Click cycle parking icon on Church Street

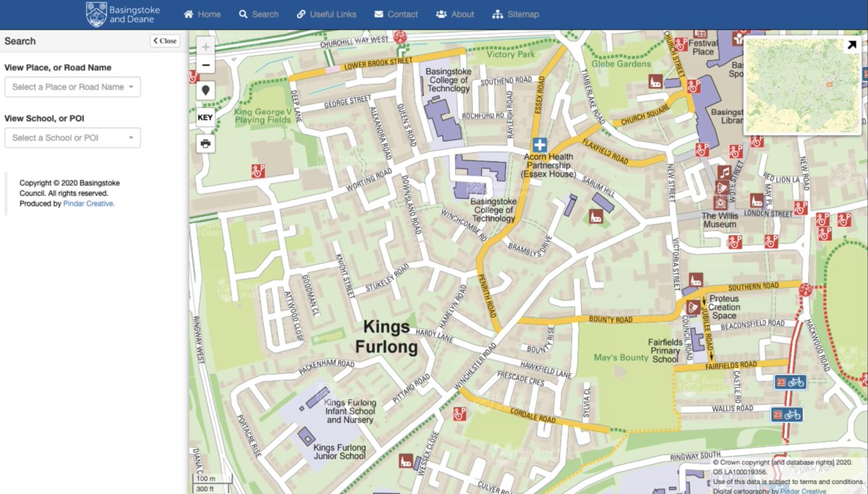[694, 86]
